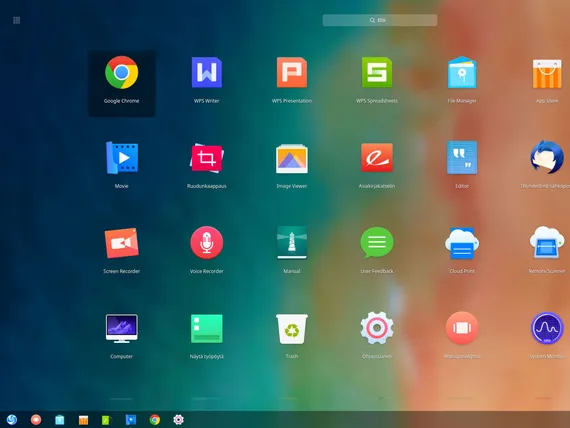570x428 pixels.
Task: Open Google Chrome from the launcher grid
Action: [x=121, y=72]
